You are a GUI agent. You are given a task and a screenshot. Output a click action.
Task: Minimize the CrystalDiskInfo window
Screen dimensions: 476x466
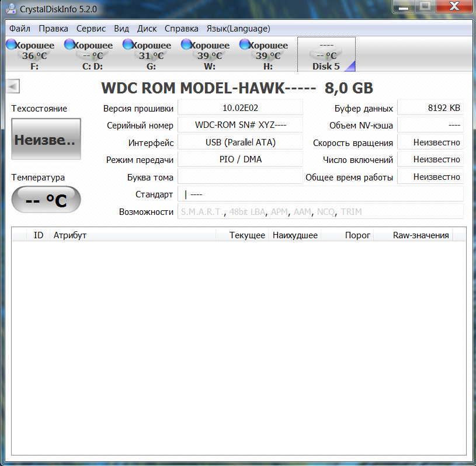click(404, 6)
